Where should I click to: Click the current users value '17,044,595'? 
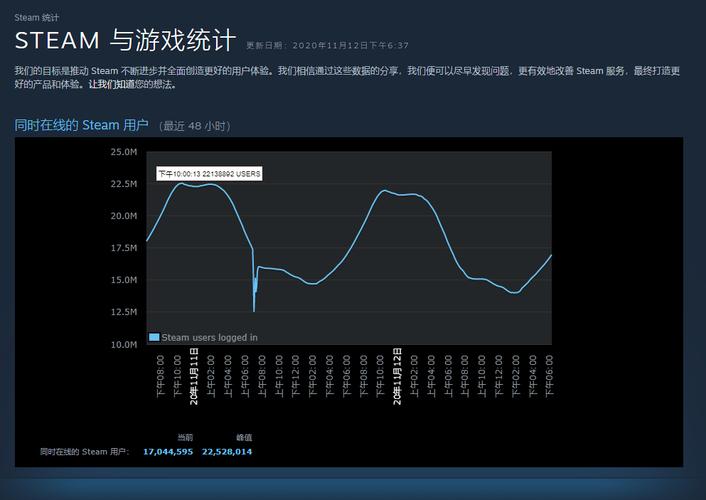coord(168,452)
